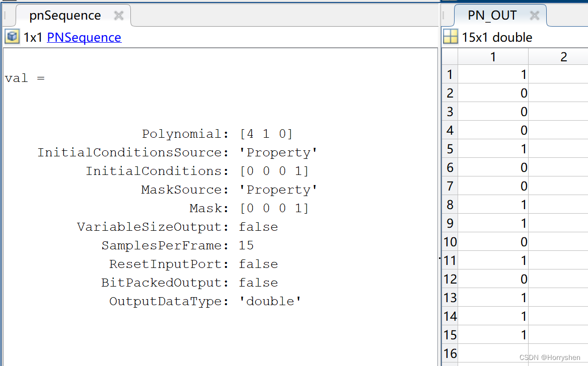Click the cell in row 4 containing 0

493,130
